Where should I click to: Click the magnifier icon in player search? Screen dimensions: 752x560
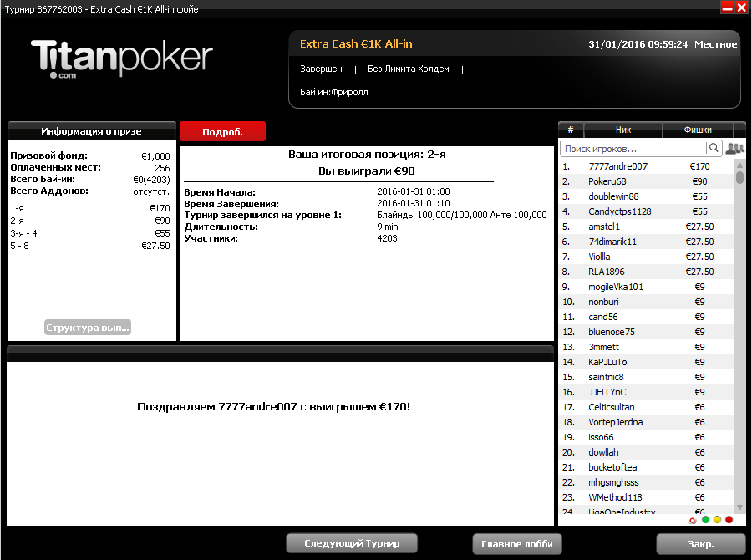point(714,148)
